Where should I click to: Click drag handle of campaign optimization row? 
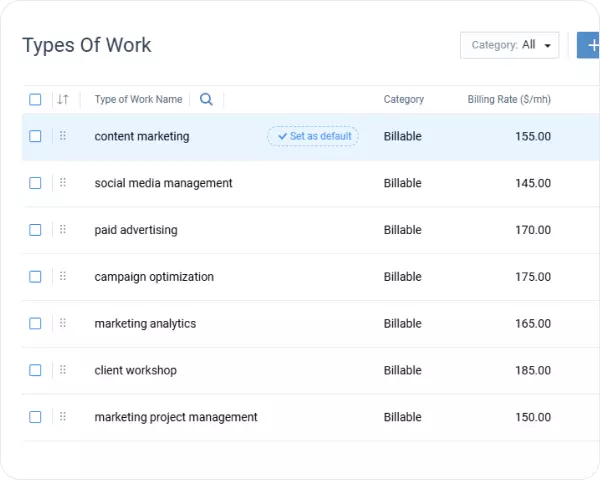coord(63,276)
